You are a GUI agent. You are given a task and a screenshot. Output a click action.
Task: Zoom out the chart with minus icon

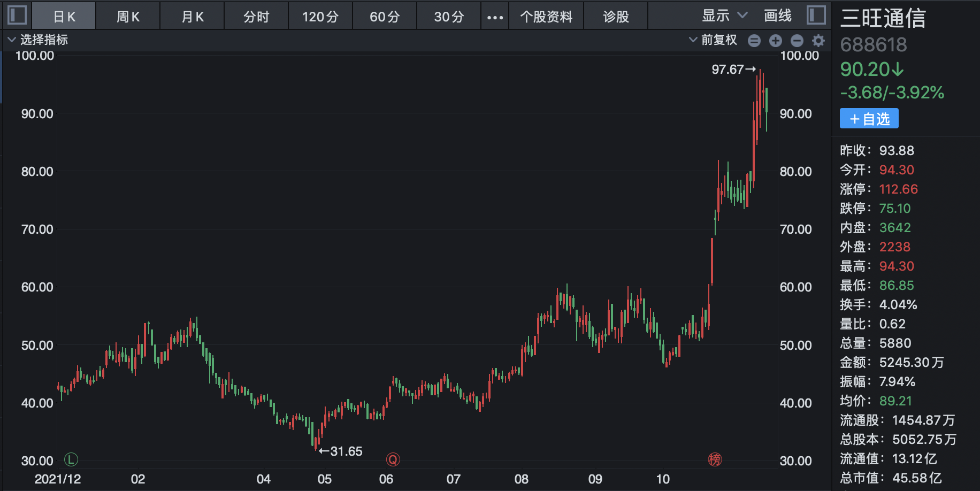click(797, 41)
